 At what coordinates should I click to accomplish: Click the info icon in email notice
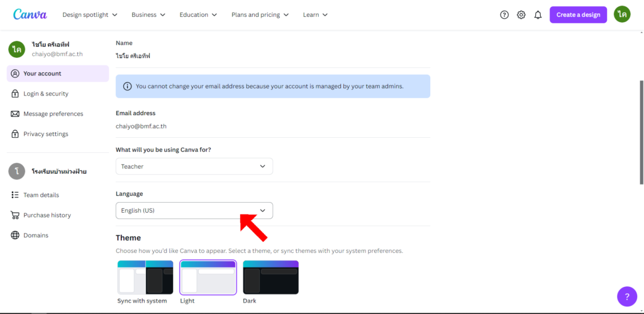click(128, 86)
